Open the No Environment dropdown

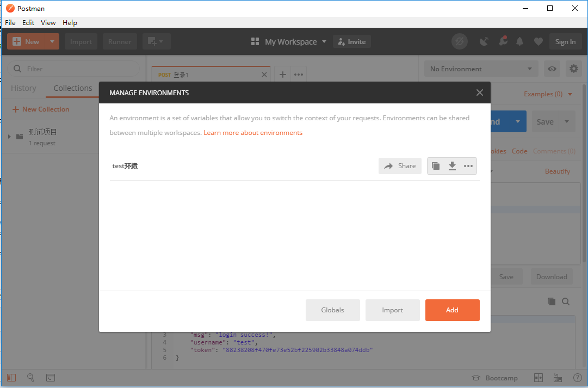pyautogui.click(x=481, y=69)
